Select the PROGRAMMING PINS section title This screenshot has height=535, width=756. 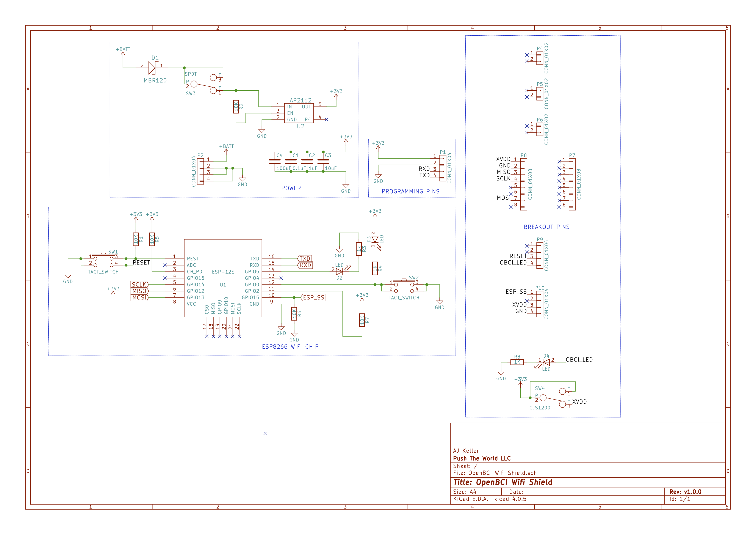click(410, 191)
